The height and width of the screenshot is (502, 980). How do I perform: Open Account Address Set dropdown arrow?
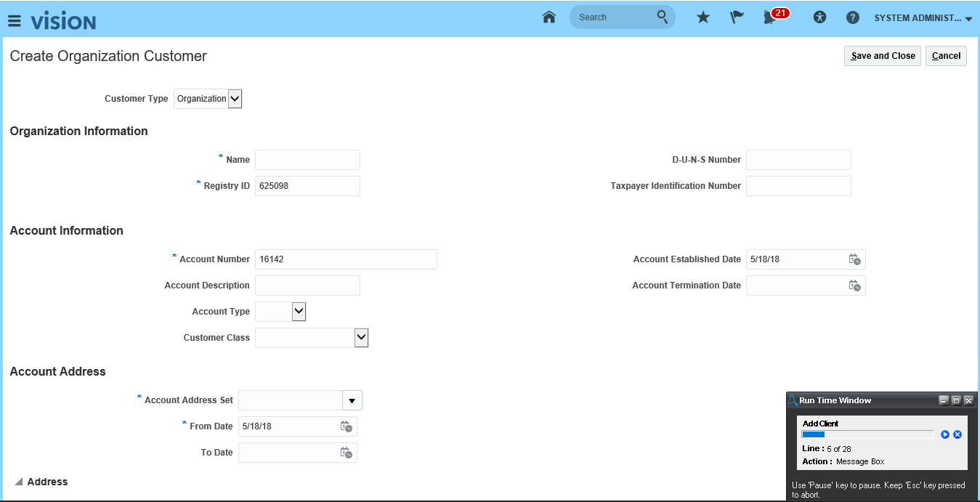tap(352, 400)
